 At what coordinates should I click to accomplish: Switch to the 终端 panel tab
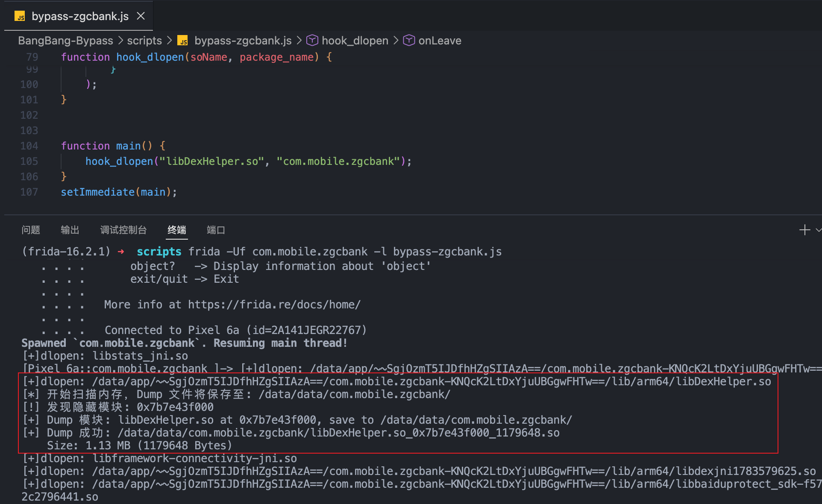click(x=177, y=230)
